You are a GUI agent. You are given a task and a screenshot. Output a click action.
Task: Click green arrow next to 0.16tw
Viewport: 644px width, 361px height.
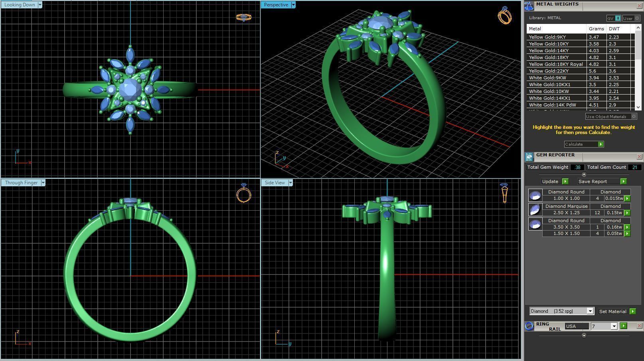(x=627, y=227)
